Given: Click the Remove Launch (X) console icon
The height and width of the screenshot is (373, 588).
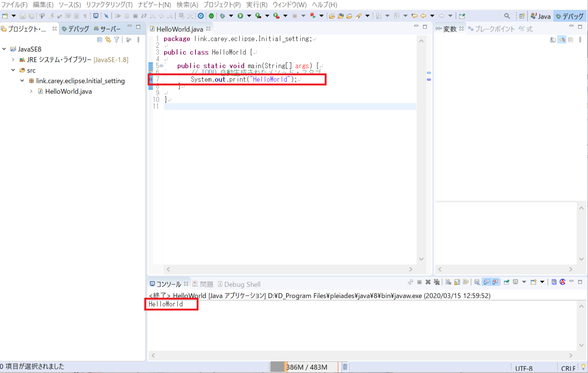Looking at the screenshot, I should coord(428,282).
